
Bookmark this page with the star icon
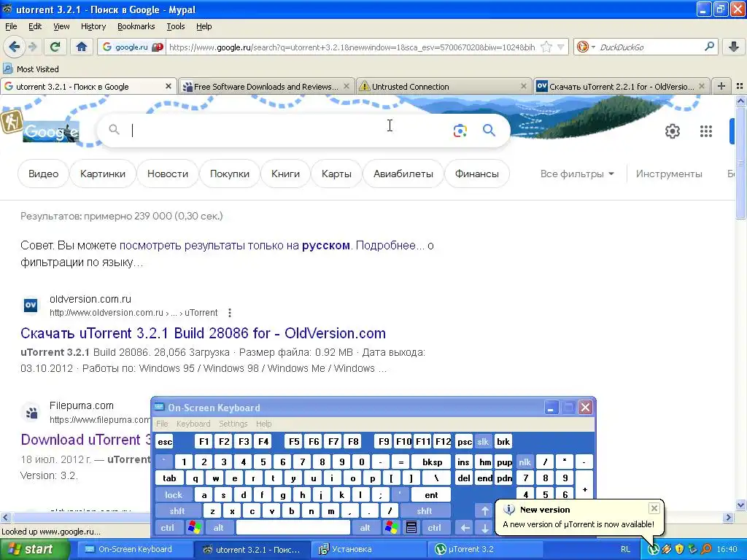click(546, 47)
